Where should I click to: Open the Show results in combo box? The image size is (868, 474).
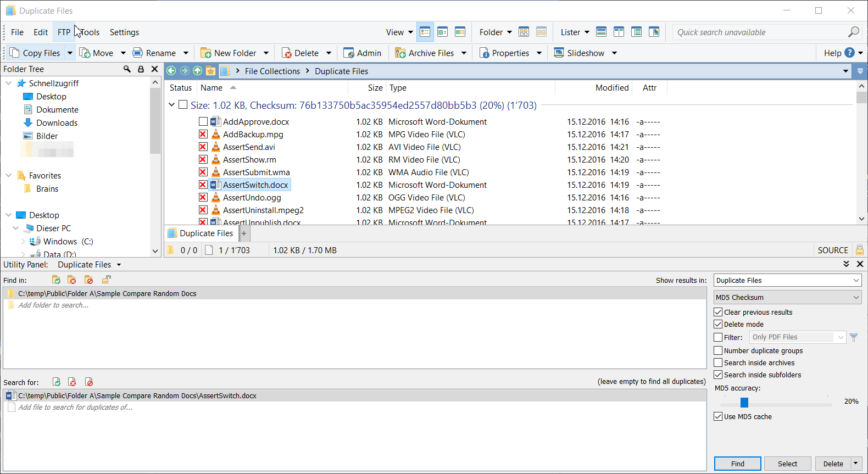point(787,280)
